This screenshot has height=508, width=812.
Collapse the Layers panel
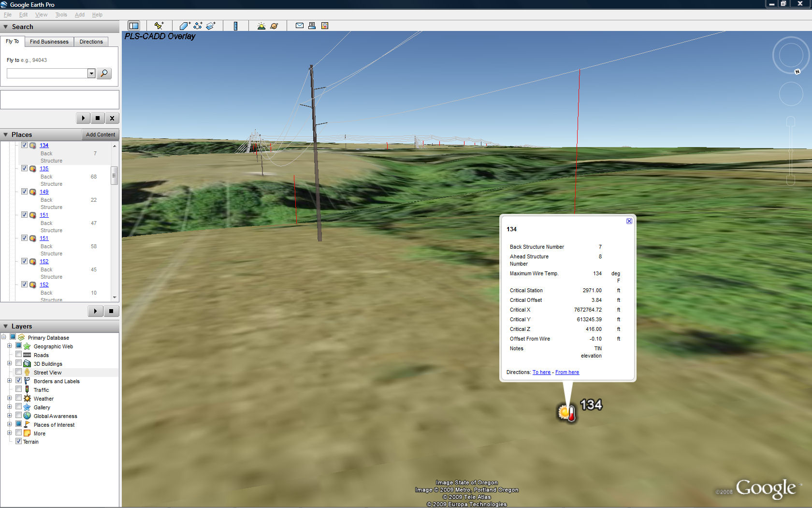coord(6,327)
